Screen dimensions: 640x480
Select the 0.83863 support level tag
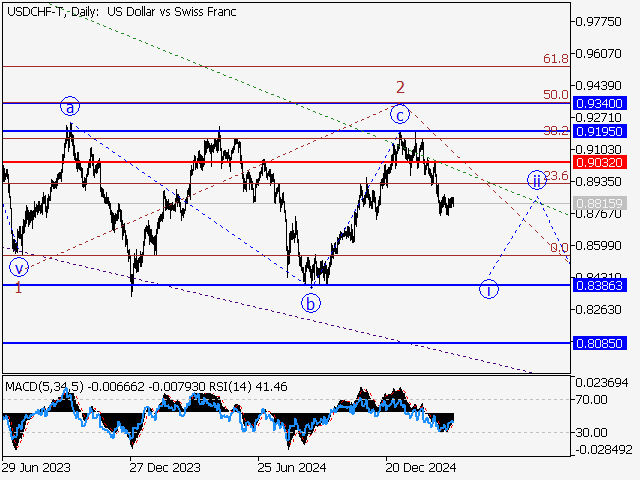(600, 285)
